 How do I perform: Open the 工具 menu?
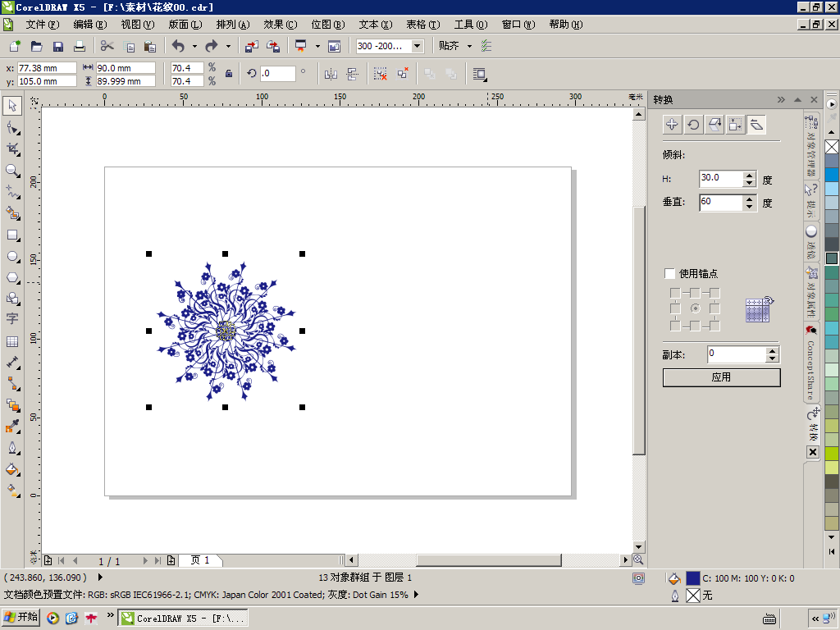pyautogui.click(x=471, y=25)
